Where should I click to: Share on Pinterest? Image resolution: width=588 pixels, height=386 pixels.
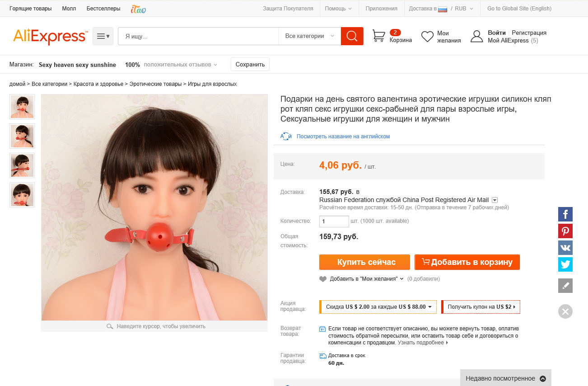[565, 231]
